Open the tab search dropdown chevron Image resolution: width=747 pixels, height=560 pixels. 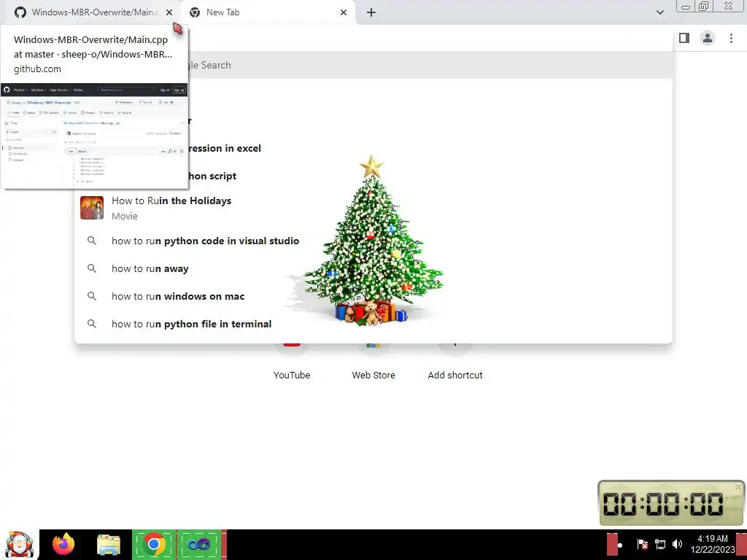point(659,12)
